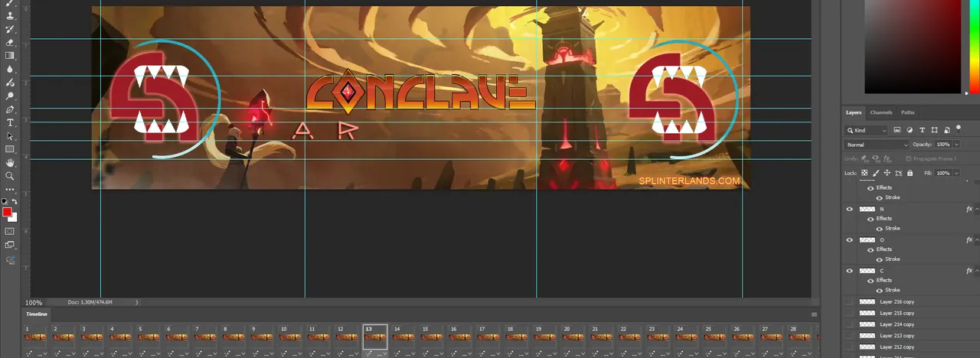Screen dimensions: 980x358
Task: Click the Fill 100% value field
Action: point(942,174)
